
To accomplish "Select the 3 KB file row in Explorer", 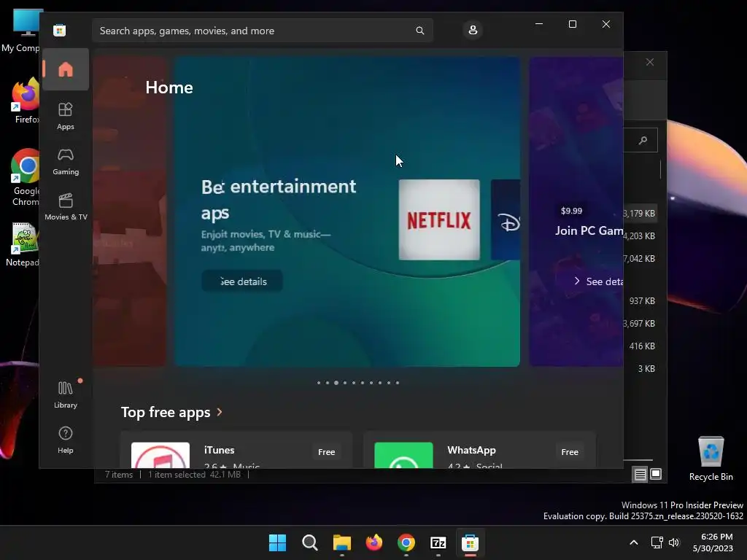I will 642,368.
